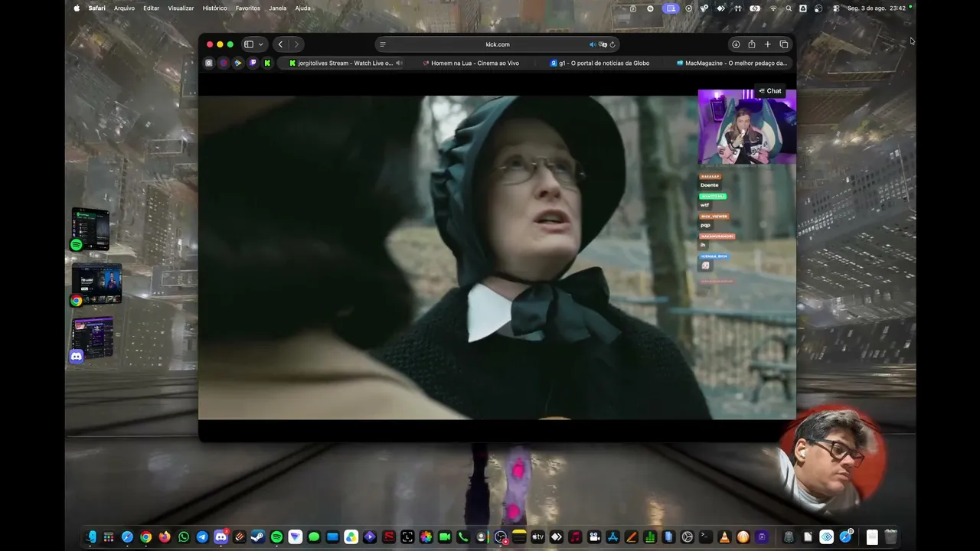
Task: Open Steam from the Dock
Action: point(258,537)
